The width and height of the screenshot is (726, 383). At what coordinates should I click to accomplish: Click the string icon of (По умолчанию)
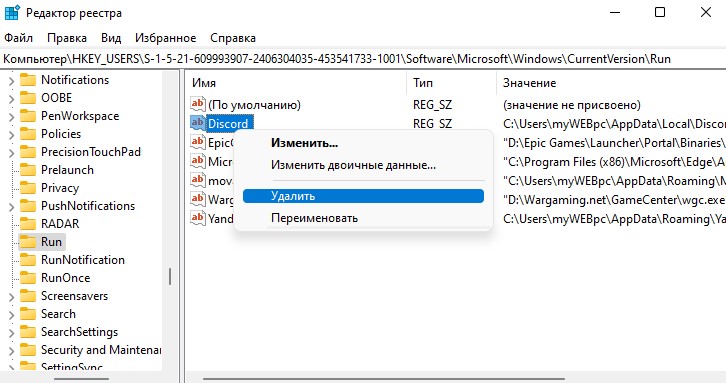[198, 104]
